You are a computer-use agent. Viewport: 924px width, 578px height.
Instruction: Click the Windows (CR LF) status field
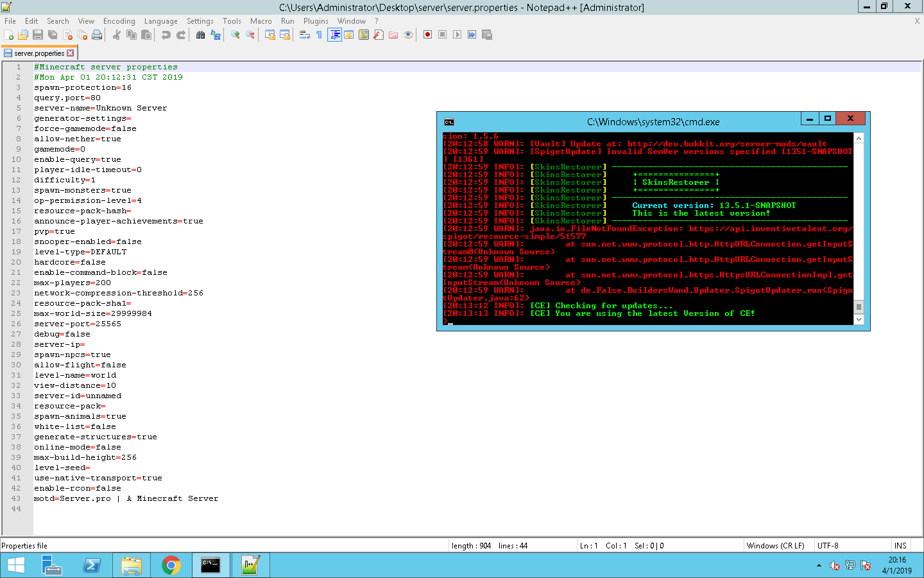pos(775,546)
